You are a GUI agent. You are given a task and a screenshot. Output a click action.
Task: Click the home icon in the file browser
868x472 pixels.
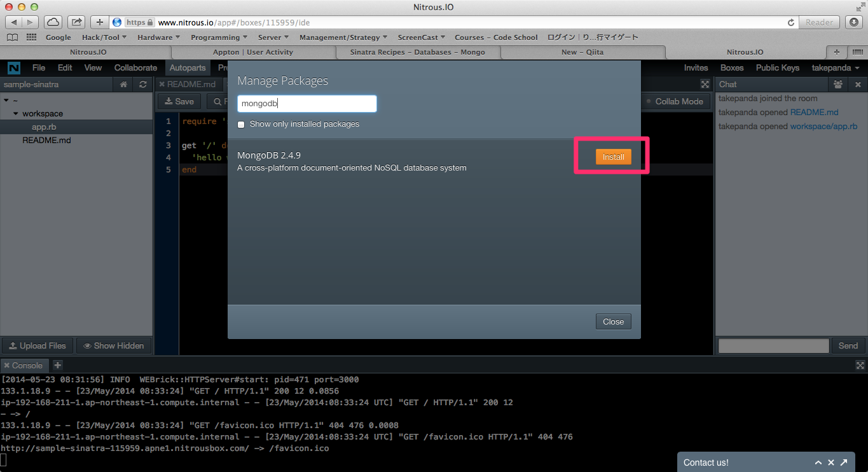tap(123, 84)
